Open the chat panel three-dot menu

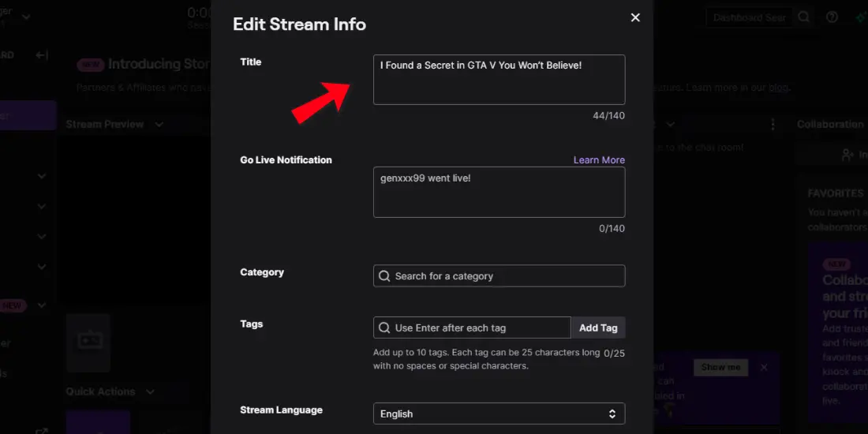[x=773, y=125]
